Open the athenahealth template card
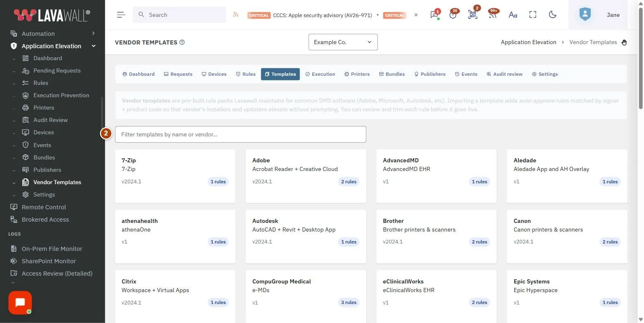Image resolution: width=644 pixels, height=323 pixels. pos(175,237)
